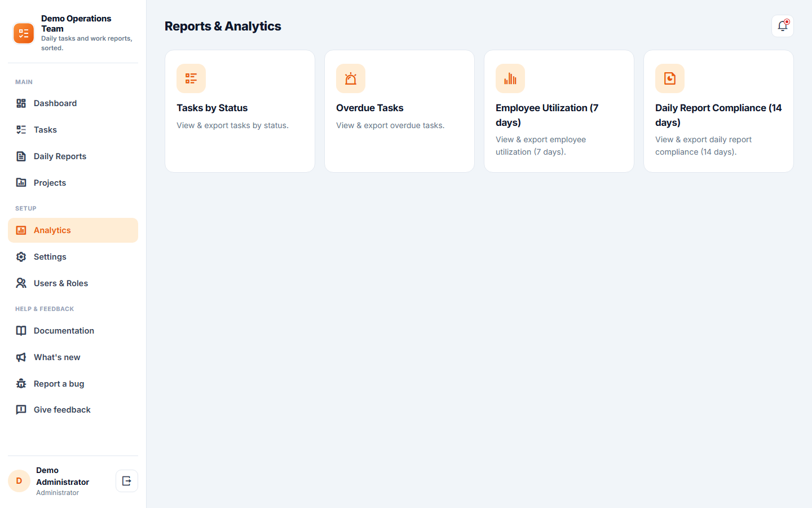This screenshot has height=508, width=812.
Task: Click the Daily Reports document icon
Action: (21, 156)
